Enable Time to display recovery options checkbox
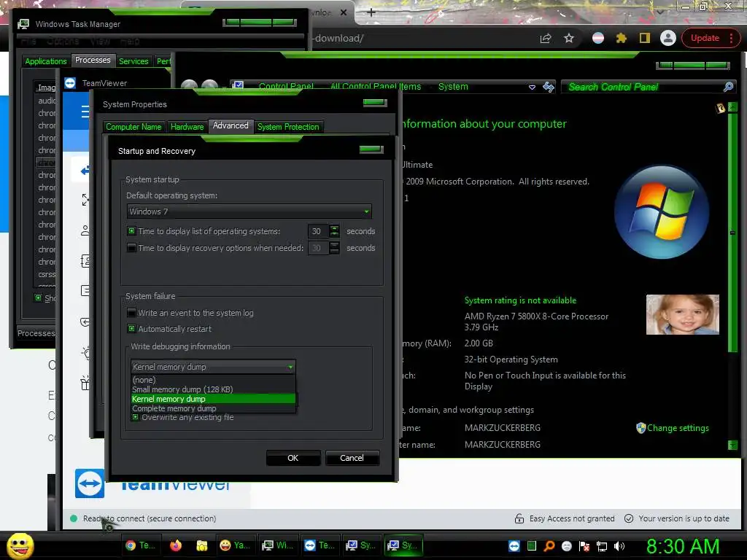The image size is (747, 560). pos(131,248)
